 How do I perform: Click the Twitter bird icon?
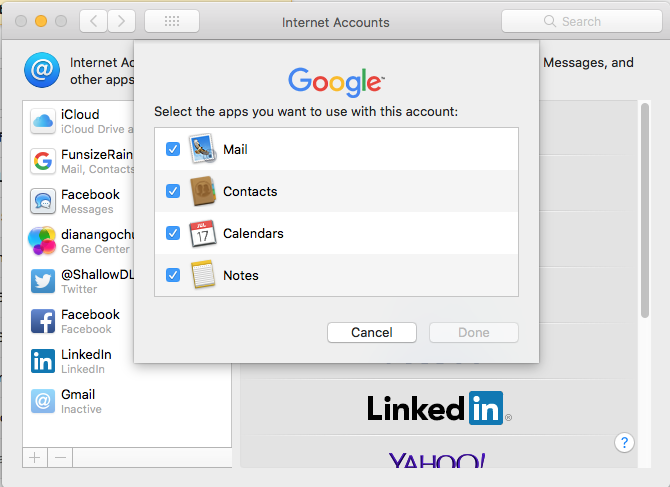point(43,281)
